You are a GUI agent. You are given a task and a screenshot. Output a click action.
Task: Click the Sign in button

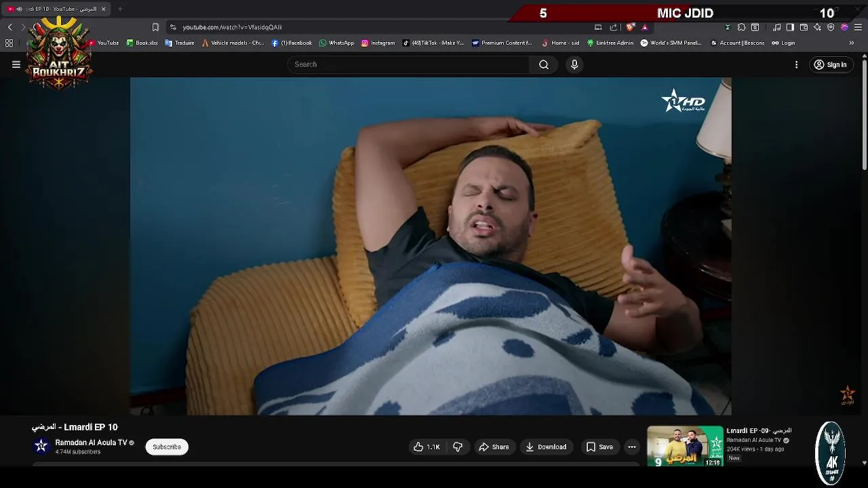pos(830,64)
